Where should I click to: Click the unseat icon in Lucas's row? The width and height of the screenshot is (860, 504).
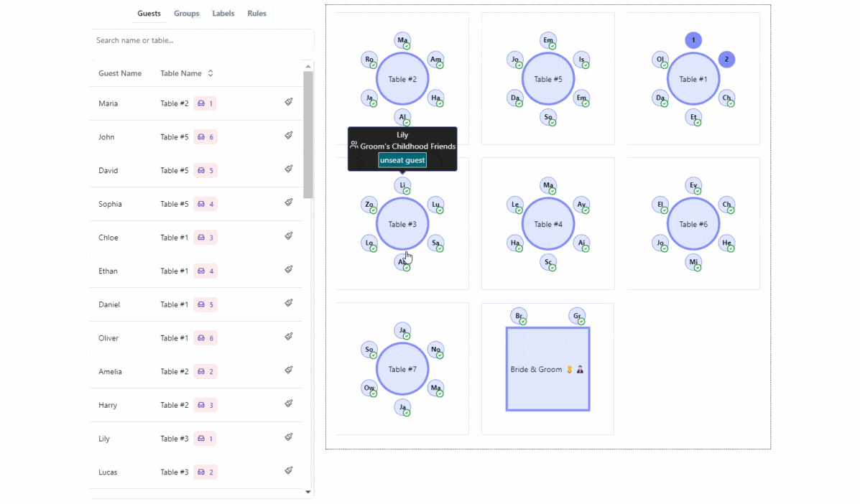(289, 470)
